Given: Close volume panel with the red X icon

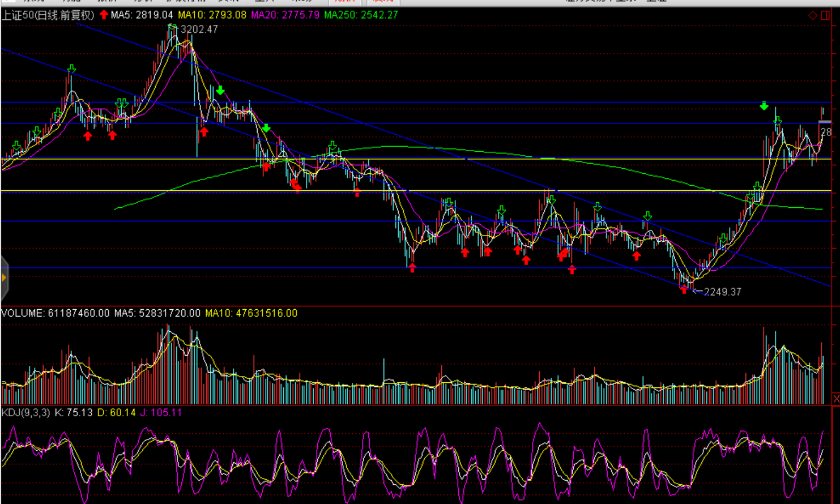Looking at the screenshot, I should click(x=835, y=399).
